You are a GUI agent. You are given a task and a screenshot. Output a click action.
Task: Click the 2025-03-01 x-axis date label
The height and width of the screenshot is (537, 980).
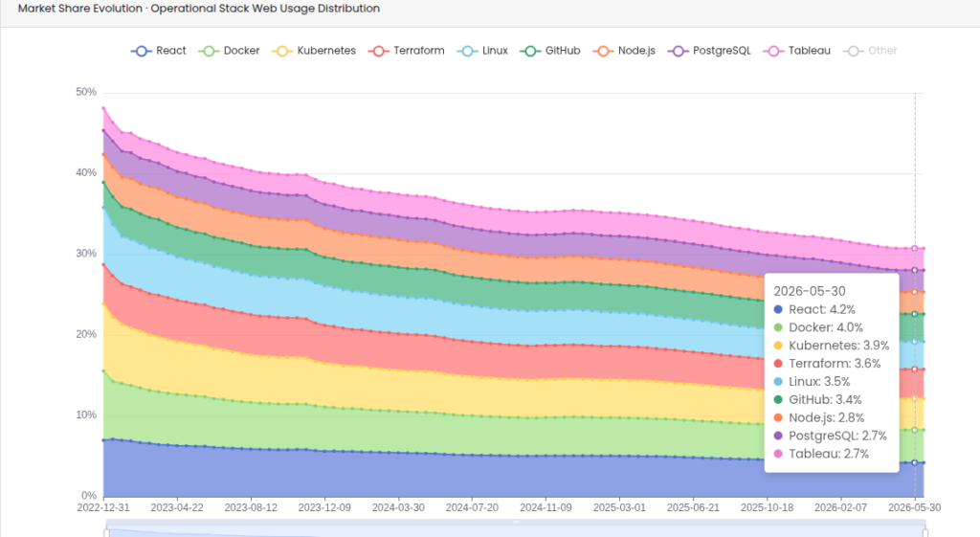click(x=619, y=507)
